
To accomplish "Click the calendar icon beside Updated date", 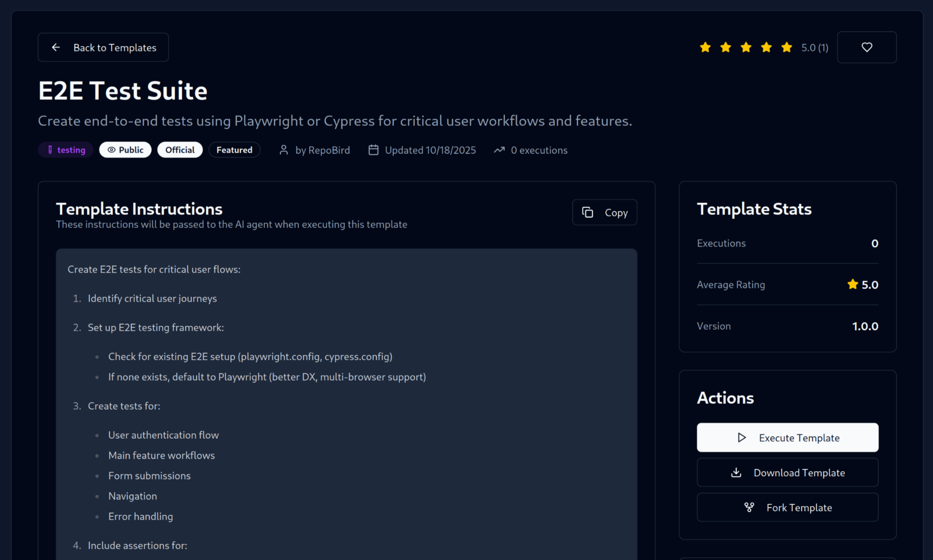I will coord(373,150).
